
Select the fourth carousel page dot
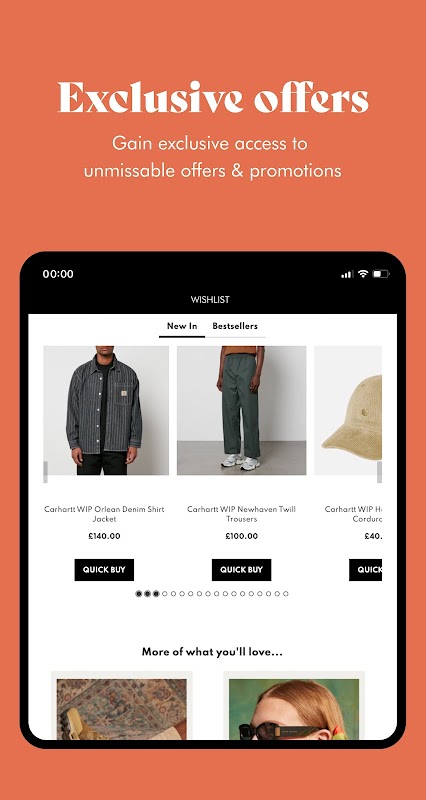tap(164, 593)
